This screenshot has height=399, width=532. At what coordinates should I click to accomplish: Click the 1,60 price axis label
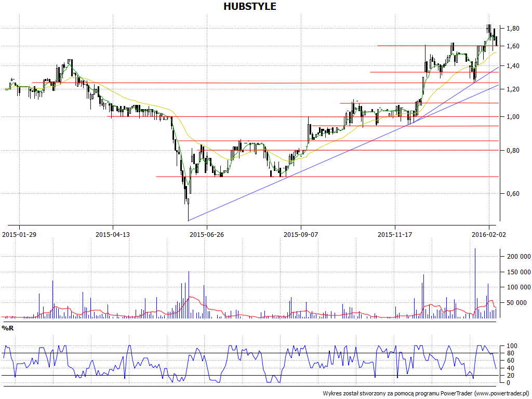pos(513,46)
